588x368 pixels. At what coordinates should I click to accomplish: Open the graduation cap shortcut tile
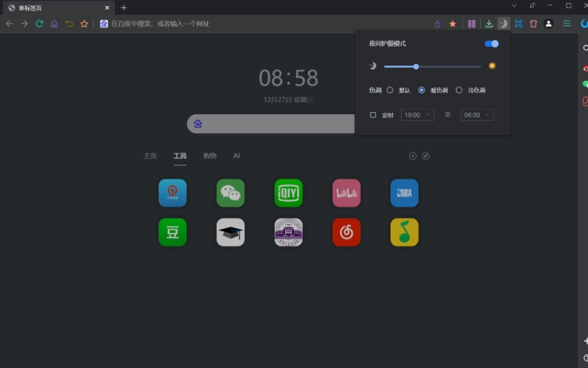point(231,232)
